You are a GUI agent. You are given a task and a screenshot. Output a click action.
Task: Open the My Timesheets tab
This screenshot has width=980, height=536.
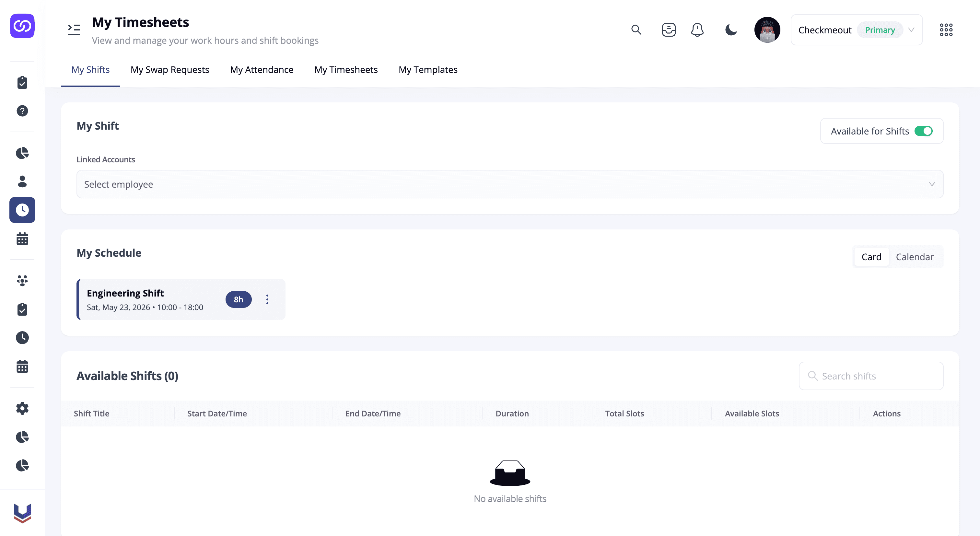(346, 70)
